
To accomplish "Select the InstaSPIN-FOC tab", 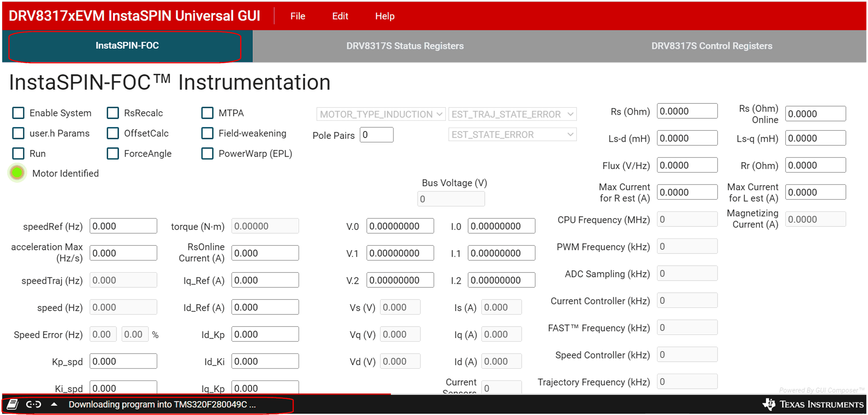I will 125,45.
